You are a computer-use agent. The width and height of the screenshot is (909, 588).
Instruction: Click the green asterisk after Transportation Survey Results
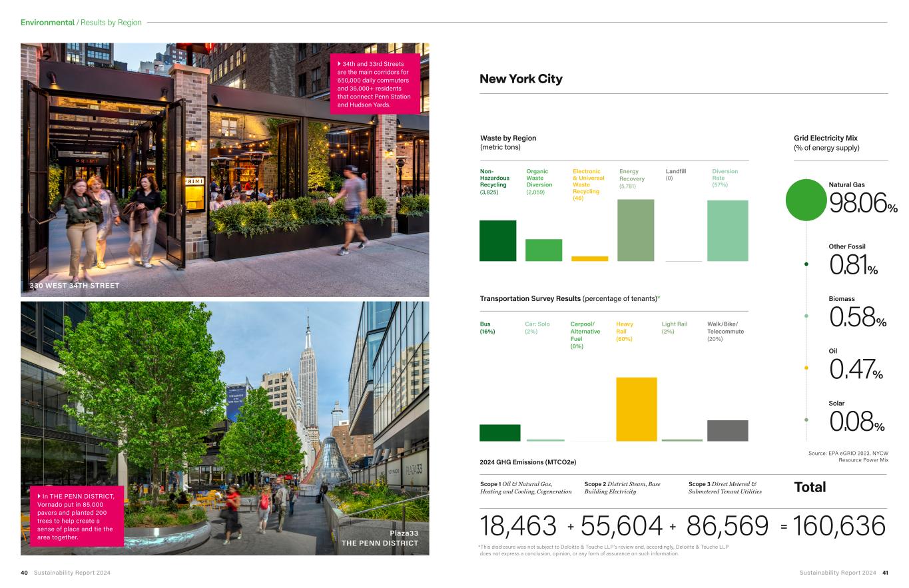(x=658, y=298)
